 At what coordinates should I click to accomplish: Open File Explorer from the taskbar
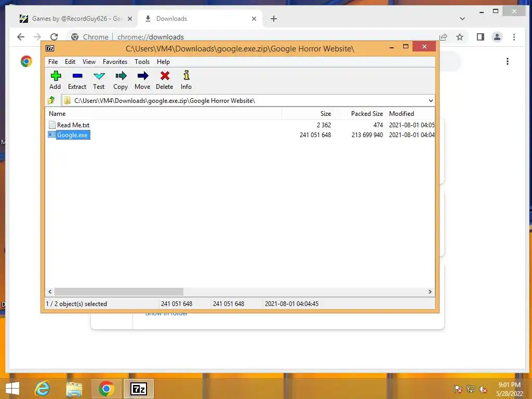(74, 389)
